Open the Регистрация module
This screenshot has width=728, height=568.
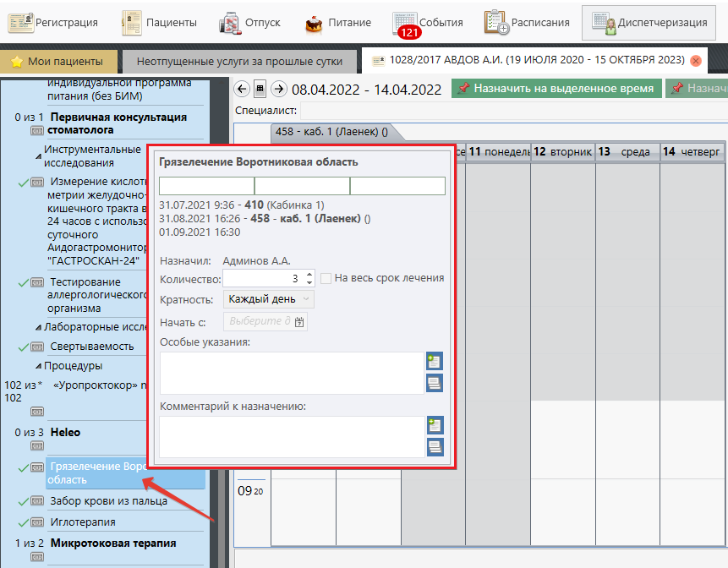(53, 23)
